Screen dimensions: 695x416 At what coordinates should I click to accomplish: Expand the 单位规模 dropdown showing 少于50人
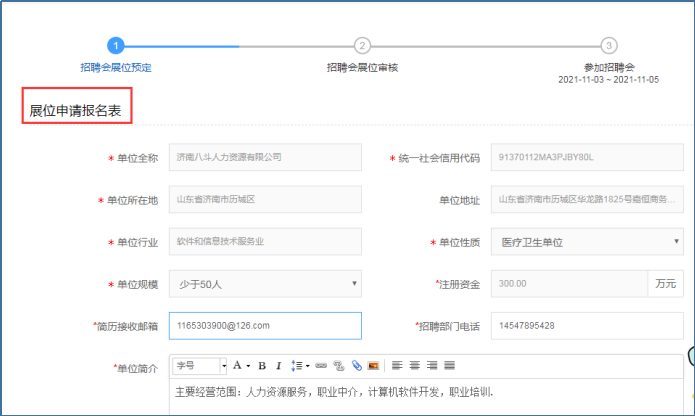pyautogui.click(x=265, y=284)
